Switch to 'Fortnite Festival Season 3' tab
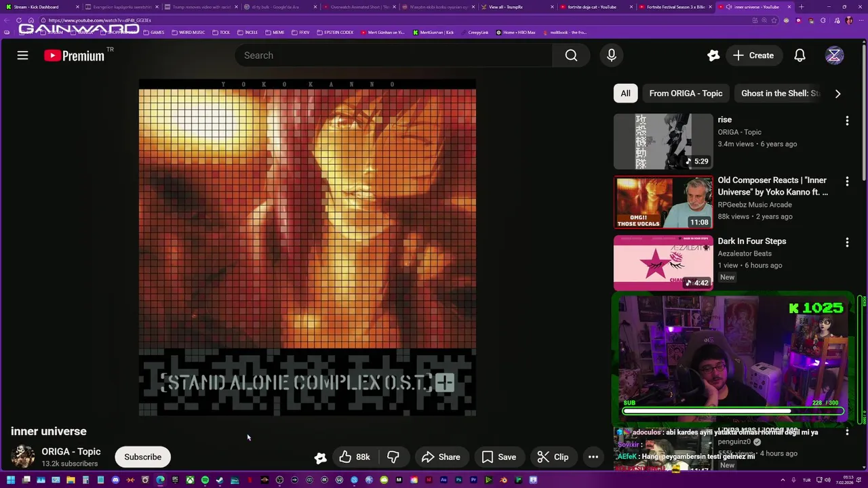 point(676,7)
